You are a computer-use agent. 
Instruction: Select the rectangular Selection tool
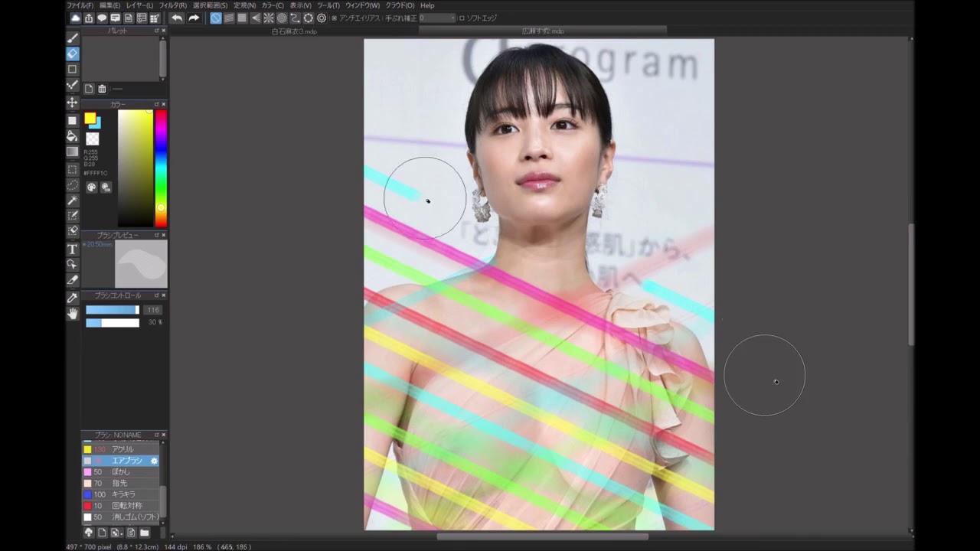(x=73, y=169)
